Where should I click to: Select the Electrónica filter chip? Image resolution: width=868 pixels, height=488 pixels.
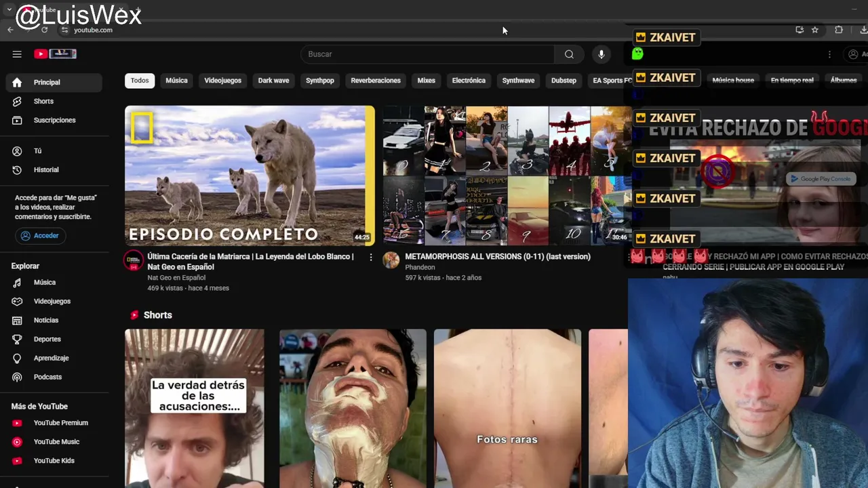coord(469,81)
